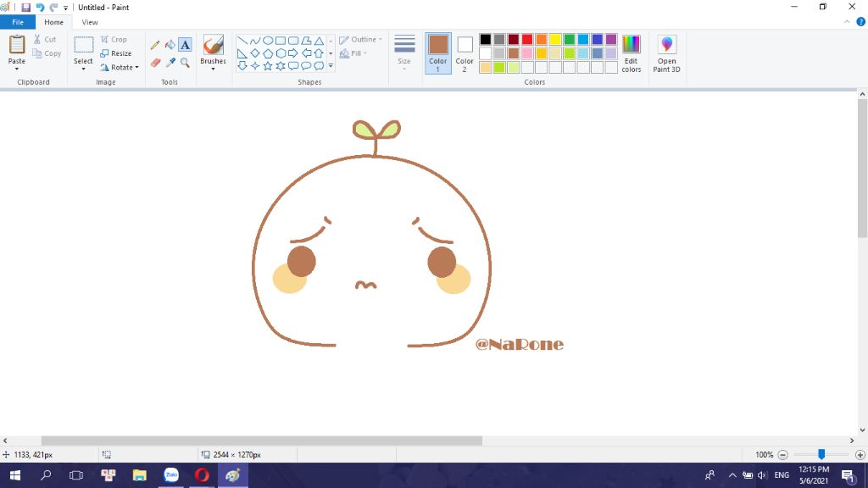Click the Save icon in the quick access toolbar

(25, 8)
